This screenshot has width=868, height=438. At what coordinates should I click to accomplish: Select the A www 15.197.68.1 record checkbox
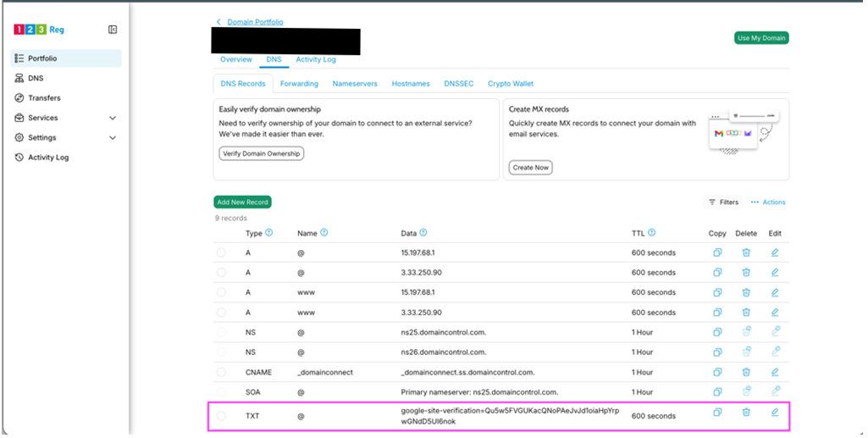tap(221, 292)
